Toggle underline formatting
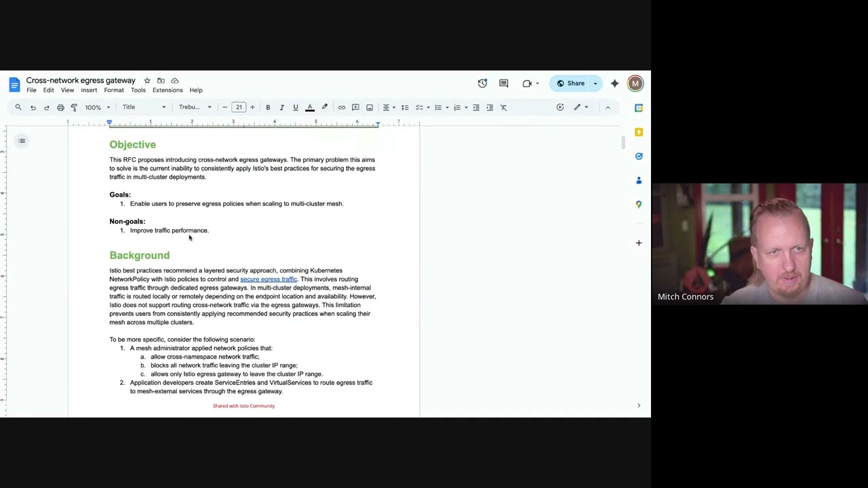The width and height of the screenshot is (868, 488). 296,107
